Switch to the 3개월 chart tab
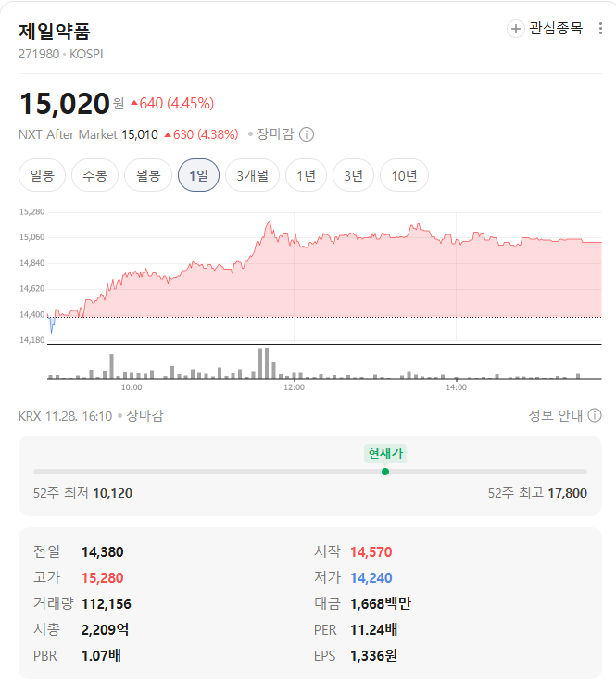Screen dimensions: 616x683 (x=253, y=175)
